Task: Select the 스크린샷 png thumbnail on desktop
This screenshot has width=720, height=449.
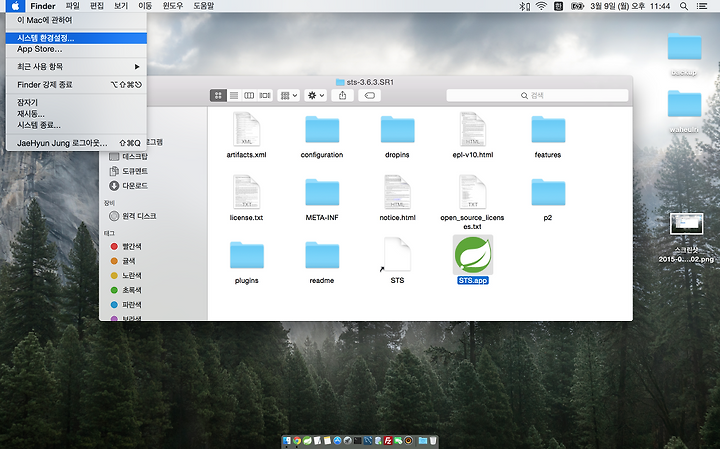Action: [686, 224]
